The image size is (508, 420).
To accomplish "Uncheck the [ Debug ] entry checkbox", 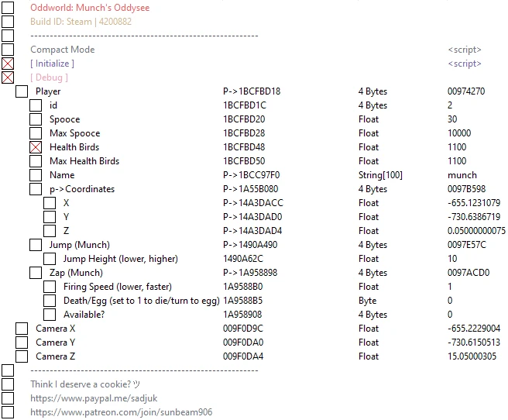I will coord(8,77).
